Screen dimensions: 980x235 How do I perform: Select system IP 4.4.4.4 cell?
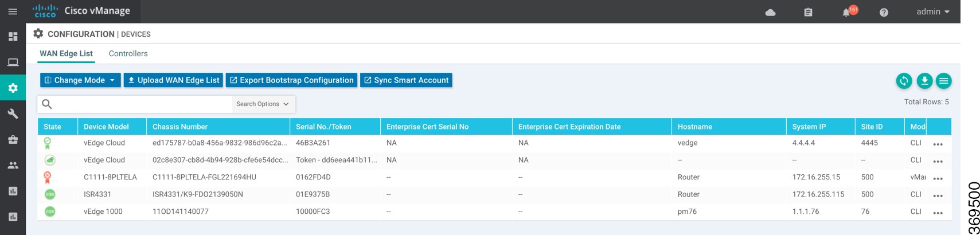tap(803, 143)
